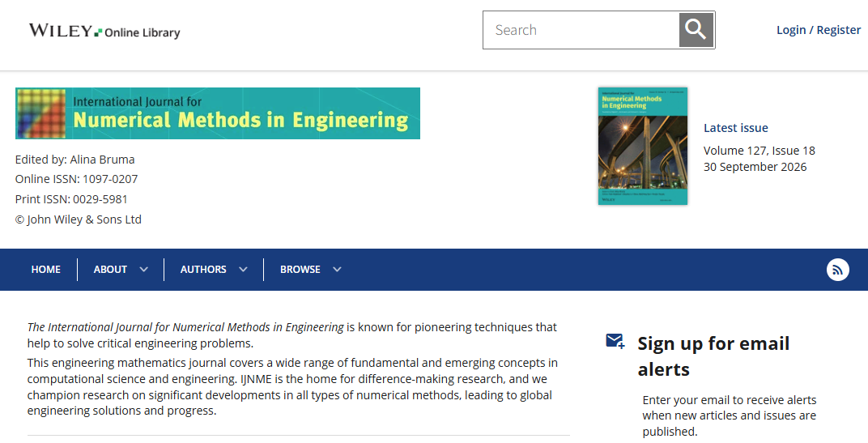Open the AUTHORS menu item
This screenshot has height=443, width=868.
click(x=203, y=270)
